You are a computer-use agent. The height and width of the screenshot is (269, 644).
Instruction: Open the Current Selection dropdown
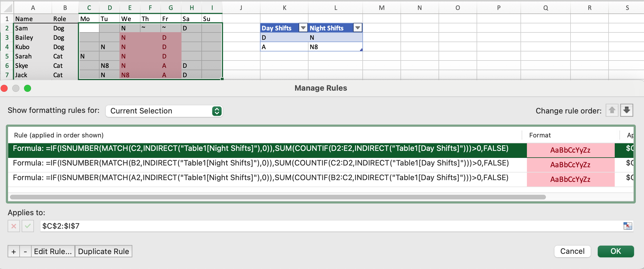coord(164,111)
